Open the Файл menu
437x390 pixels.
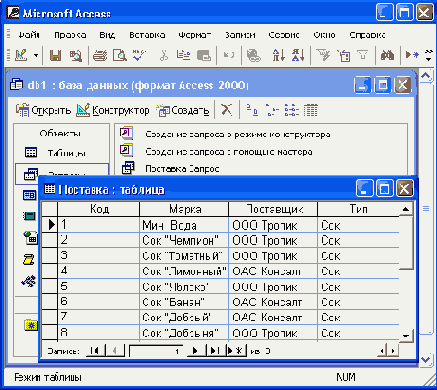[29, 35]
